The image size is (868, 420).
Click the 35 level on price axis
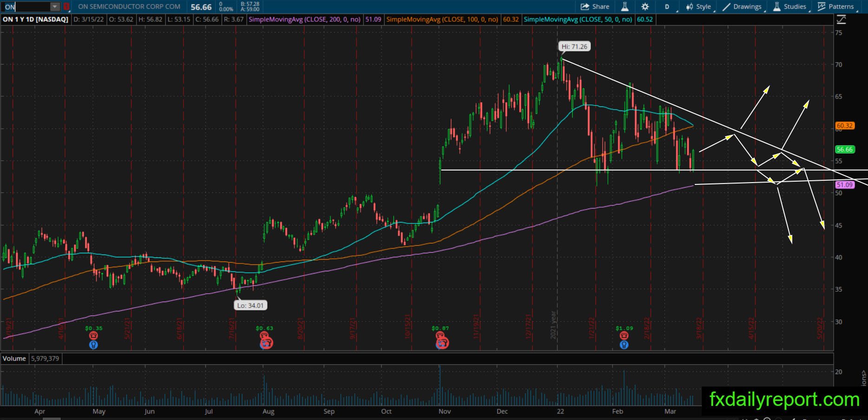[839, 289]
